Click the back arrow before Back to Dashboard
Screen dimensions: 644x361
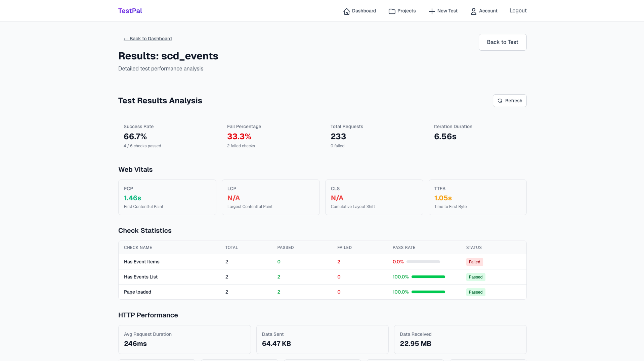[x=126, y=39]
